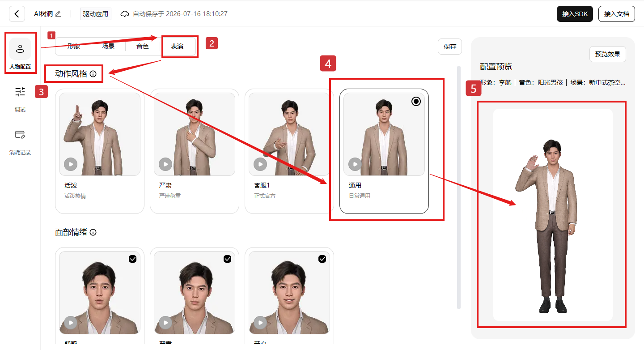Click the 音色：阳光男孩 summary text

(541, 82)
